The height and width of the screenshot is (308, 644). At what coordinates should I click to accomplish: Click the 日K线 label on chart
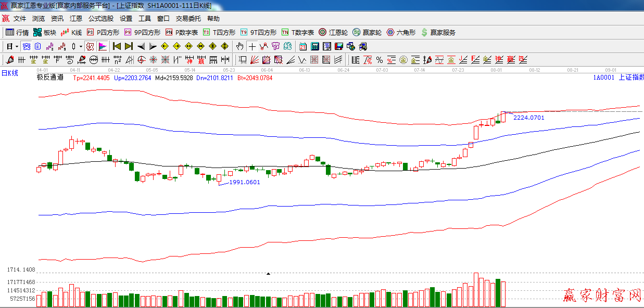point(9,73)
